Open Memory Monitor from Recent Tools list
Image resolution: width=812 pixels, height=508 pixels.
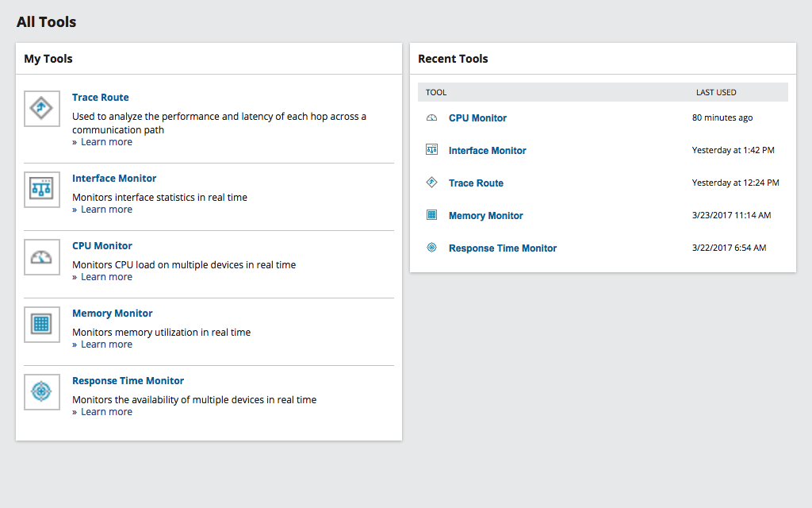(485, 215)
